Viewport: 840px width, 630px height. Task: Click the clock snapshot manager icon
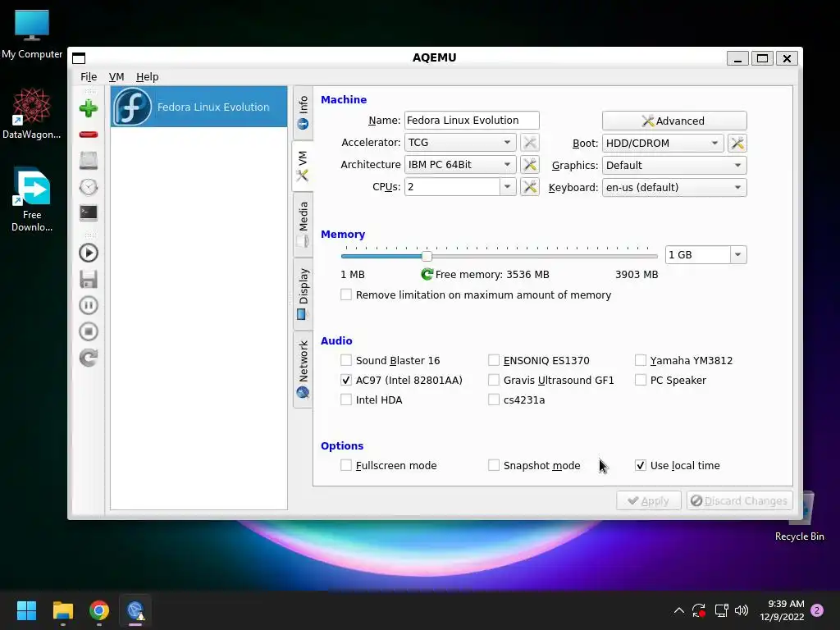click(x=89, y=187)
